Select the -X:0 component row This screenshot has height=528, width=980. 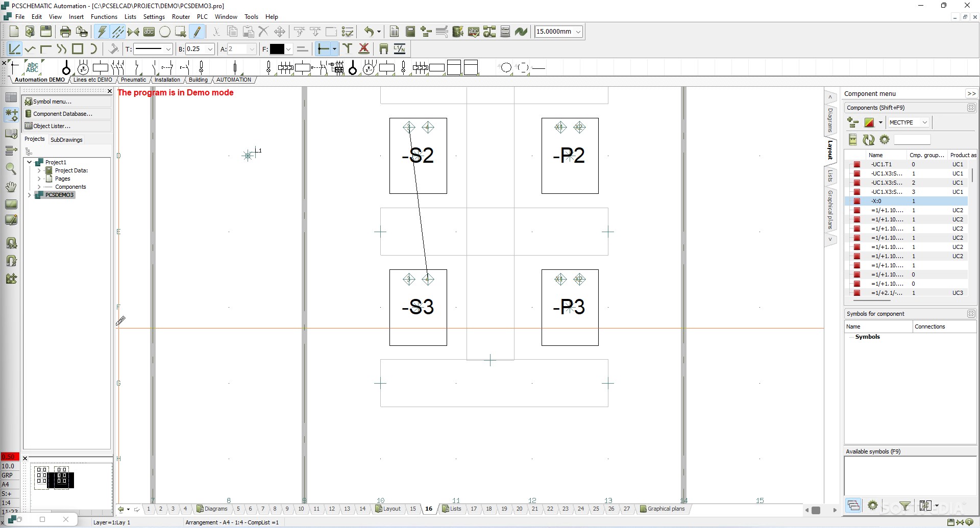[x=906, y=201]
